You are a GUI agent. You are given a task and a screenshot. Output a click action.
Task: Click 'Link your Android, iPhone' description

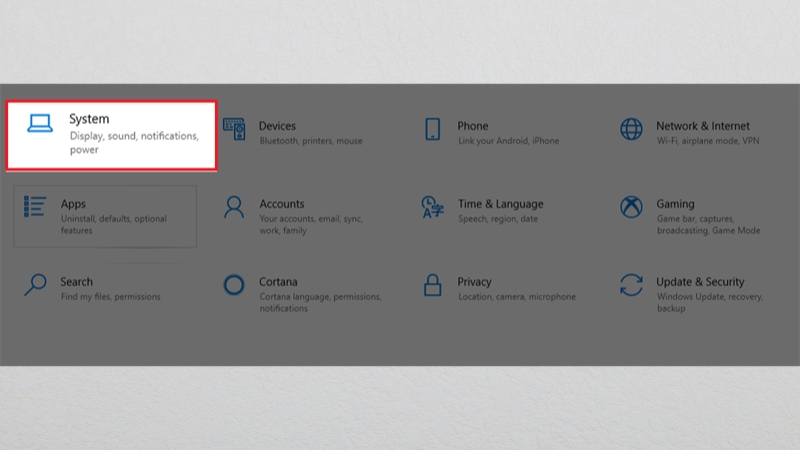click(x=508, y=141)
